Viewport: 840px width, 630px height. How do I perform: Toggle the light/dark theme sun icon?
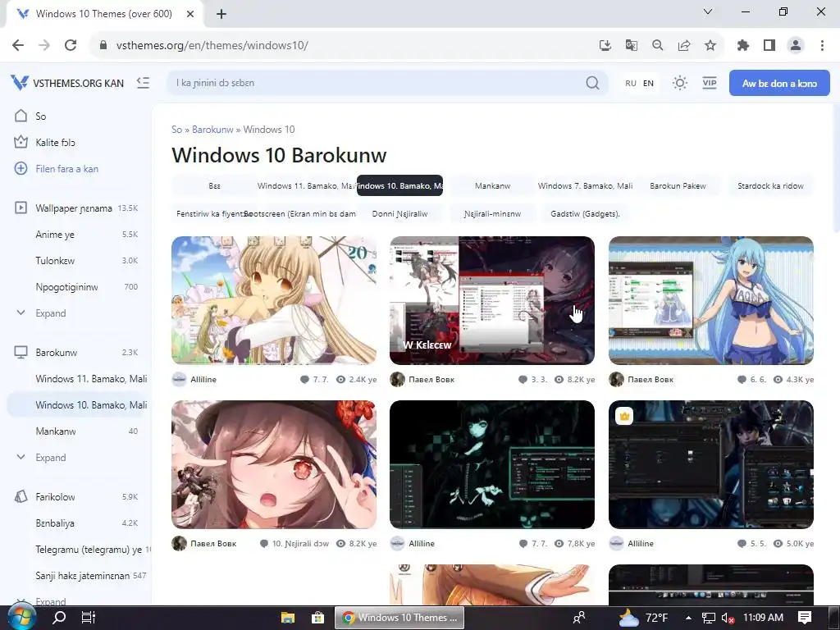680,83
